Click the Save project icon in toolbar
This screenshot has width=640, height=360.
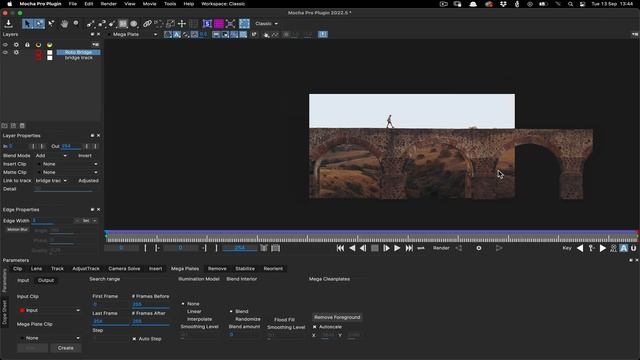pyautogui.click(x=8, y=24)
